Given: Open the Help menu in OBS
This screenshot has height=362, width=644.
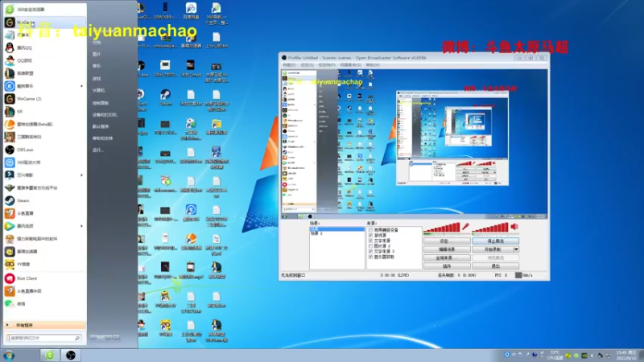Looking at the screenshot, I should 373,65.
